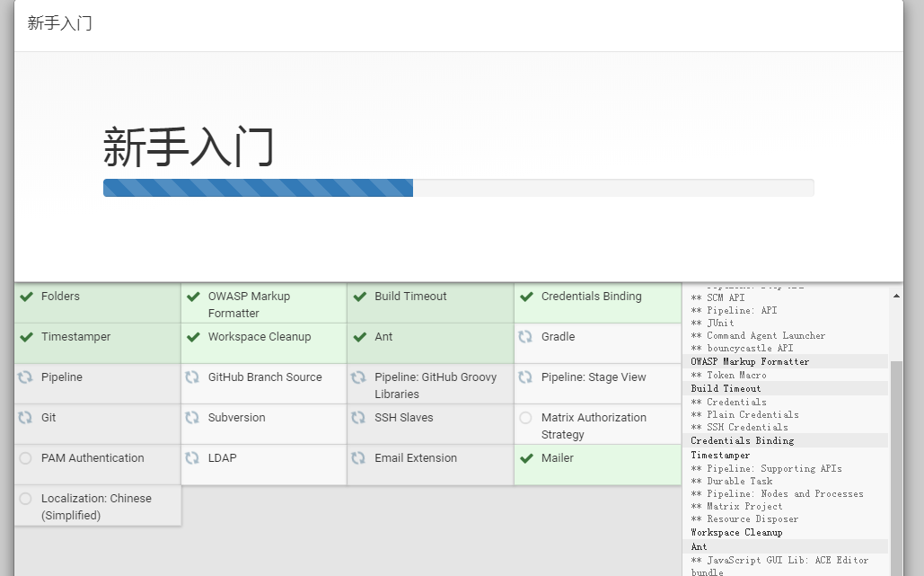Click the checkmark icon next to OWASP Markup Formatter
Viewport: 924px width, 576px height.
tap(193, 297)
